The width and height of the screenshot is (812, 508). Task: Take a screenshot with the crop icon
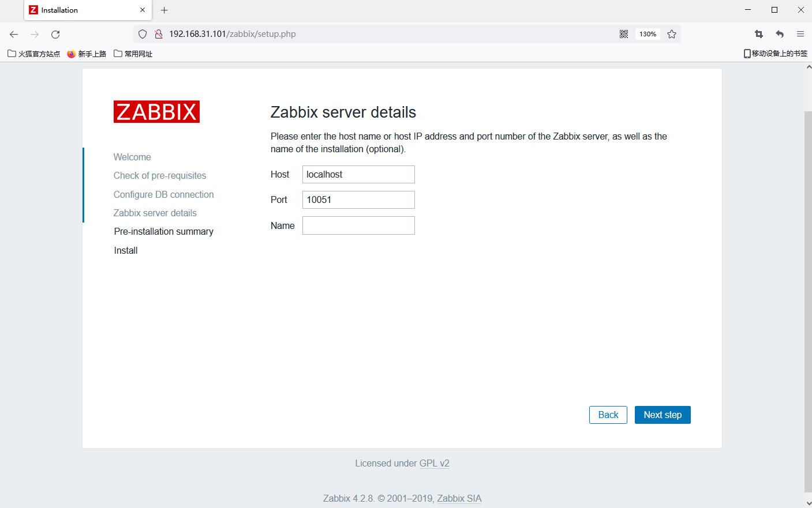758,34
